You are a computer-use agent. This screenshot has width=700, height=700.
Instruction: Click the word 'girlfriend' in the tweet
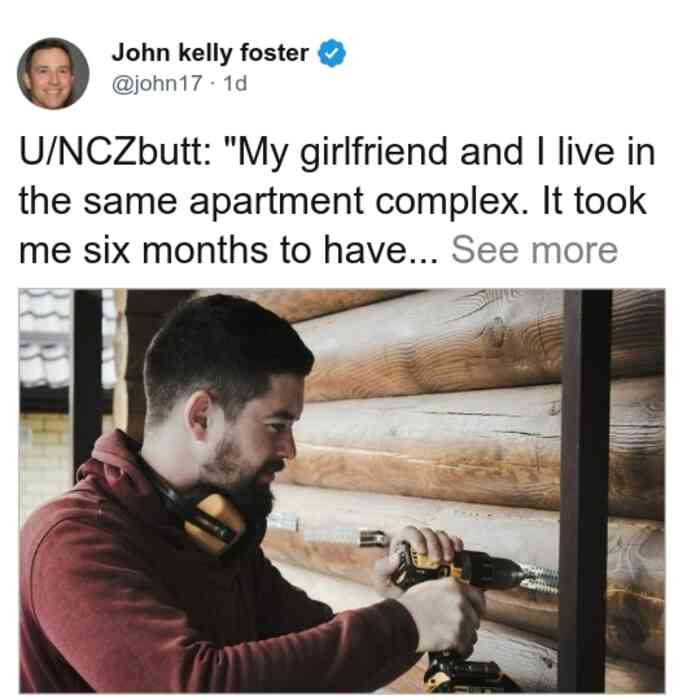[x=373, y=153]
